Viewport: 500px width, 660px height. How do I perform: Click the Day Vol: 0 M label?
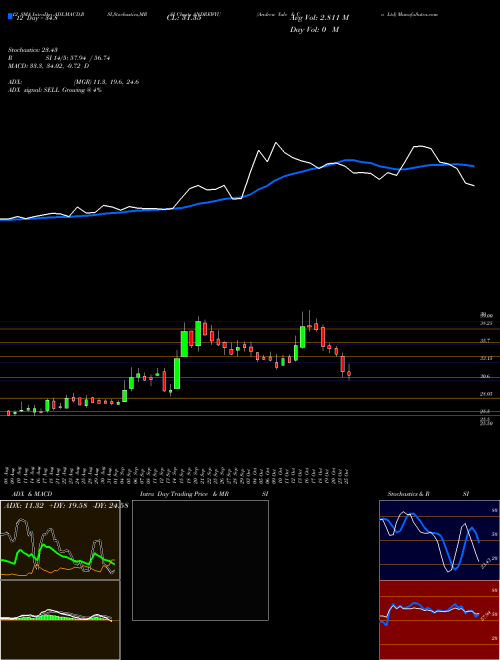point(314,30)
